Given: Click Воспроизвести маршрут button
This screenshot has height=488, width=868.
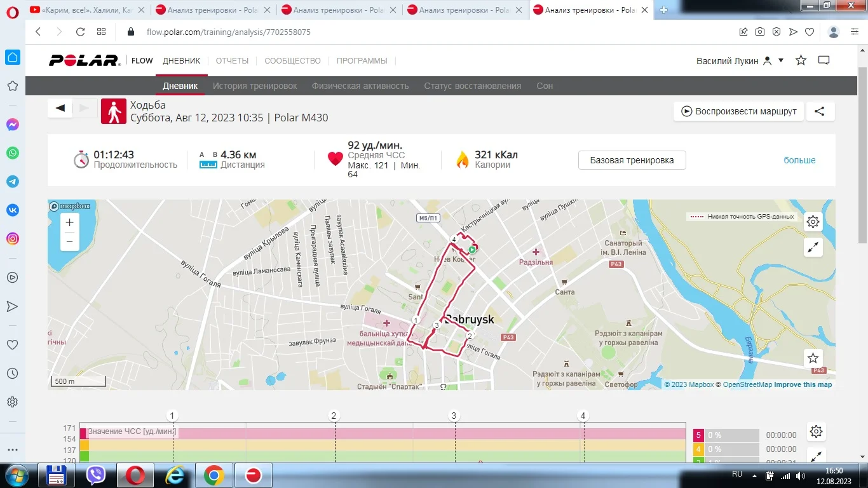Looking at the screenshot, I should point(739,111).
